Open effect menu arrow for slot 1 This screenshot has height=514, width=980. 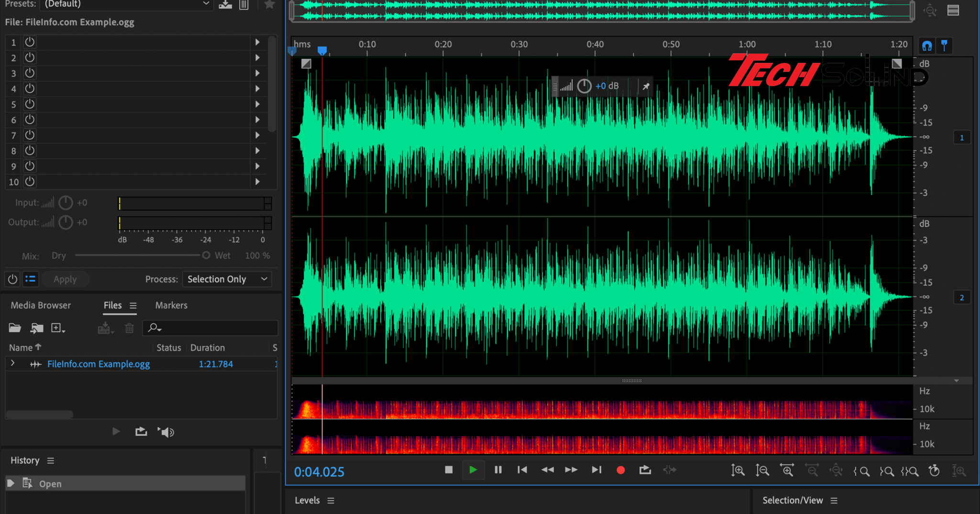257,42
